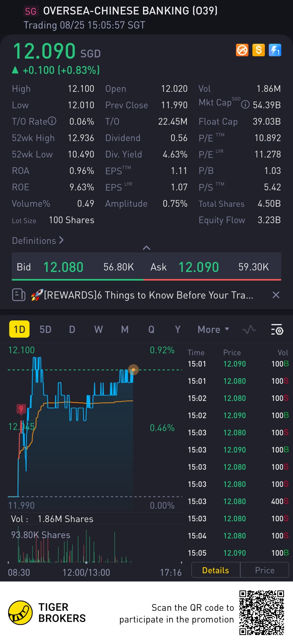
Task: Tap the orange no-short-selling badge icon
Action: click(x=242, y=50)
